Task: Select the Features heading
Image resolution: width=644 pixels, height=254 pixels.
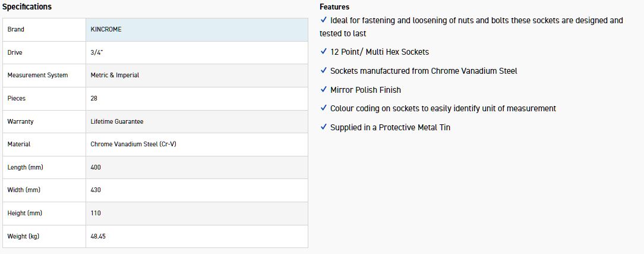Action: pos(334,7)
